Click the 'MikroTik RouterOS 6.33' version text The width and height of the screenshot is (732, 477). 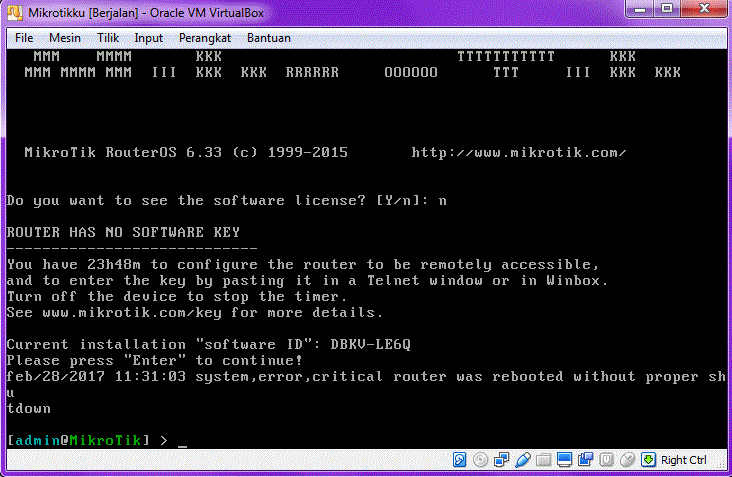point(123,153)
